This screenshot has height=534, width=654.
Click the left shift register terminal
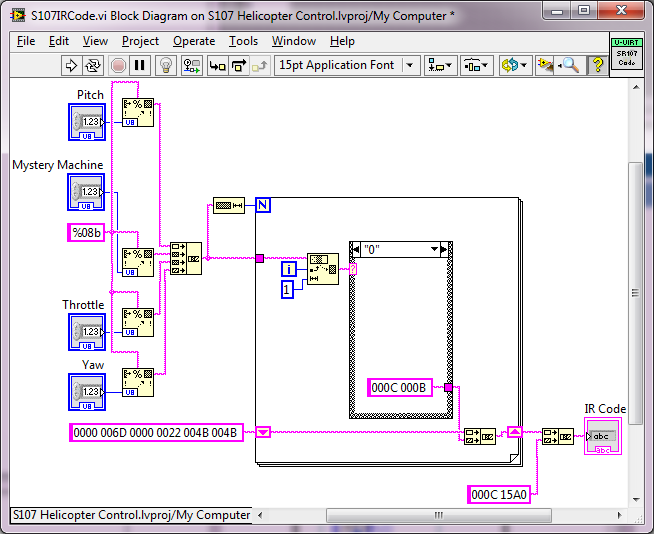(x=263, y=432)
